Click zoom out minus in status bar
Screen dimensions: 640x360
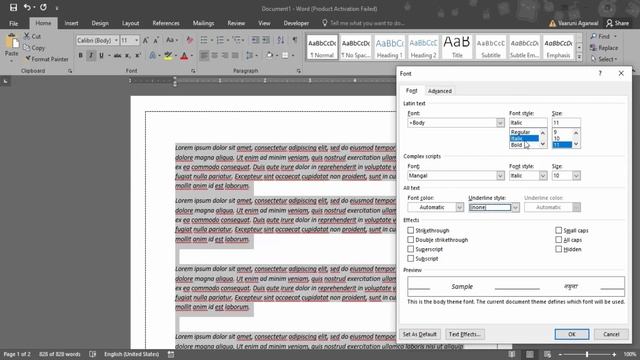click(x=560, y=354)
